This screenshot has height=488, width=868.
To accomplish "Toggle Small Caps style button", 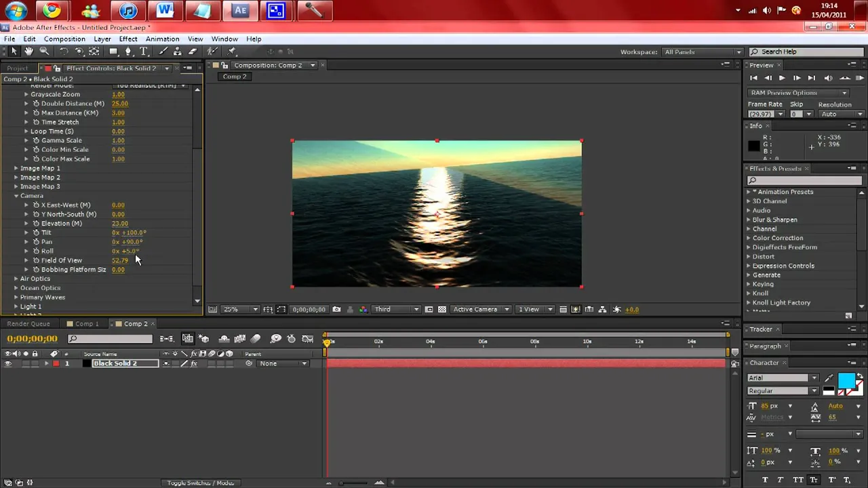I will [814, 480].
